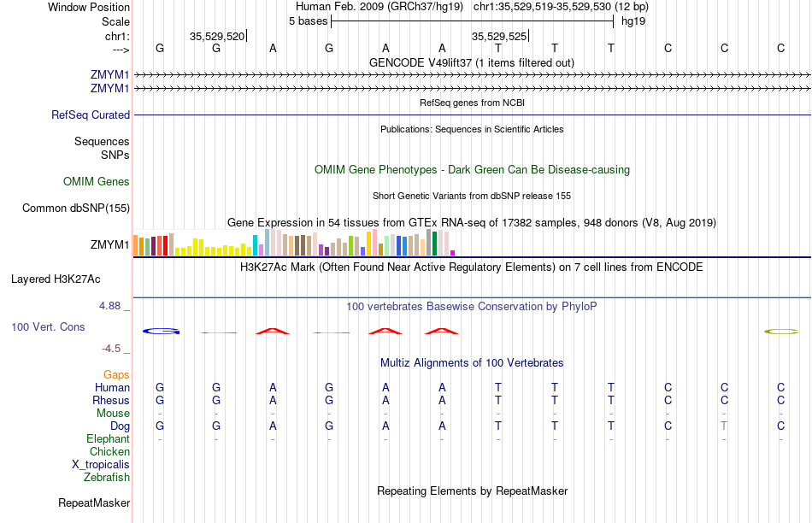Click the yellow C in conservation logo
The width and height of the screenshot is (812, 523).
(x=781, y=332)
